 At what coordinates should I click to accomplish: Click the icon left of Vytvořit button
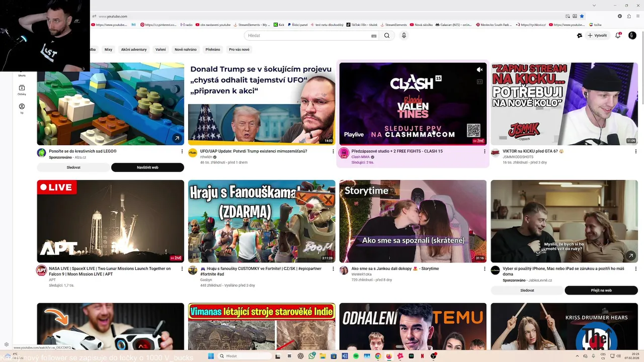tap(580, 36)
